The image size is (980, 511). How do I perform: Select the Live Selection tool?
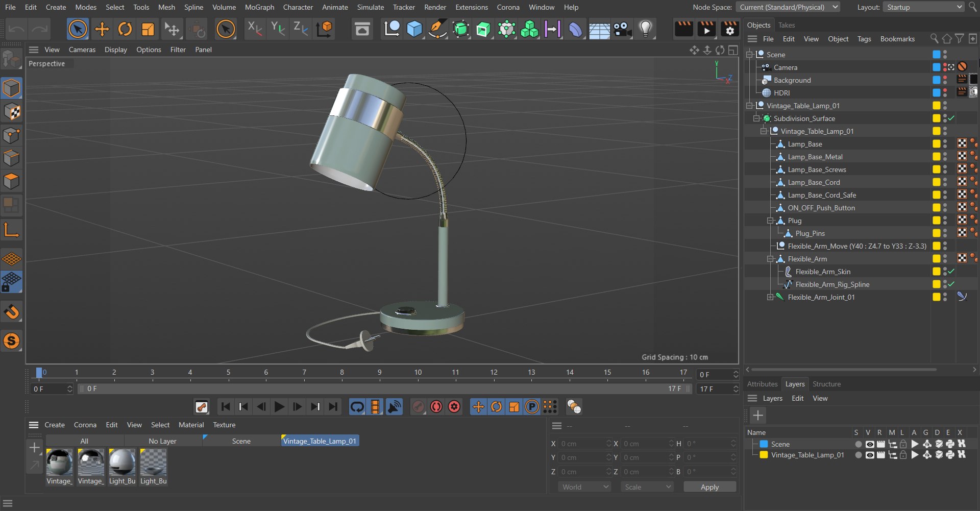click(x=78, y=29)
